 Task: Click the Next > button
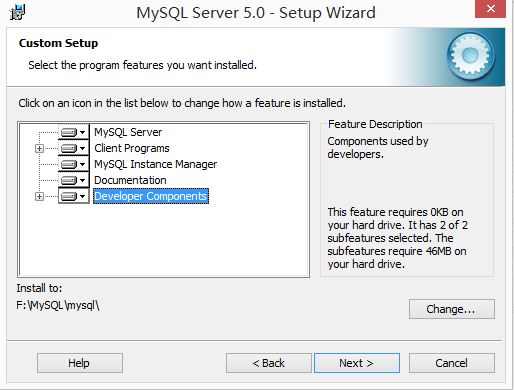tap(357, 363)
